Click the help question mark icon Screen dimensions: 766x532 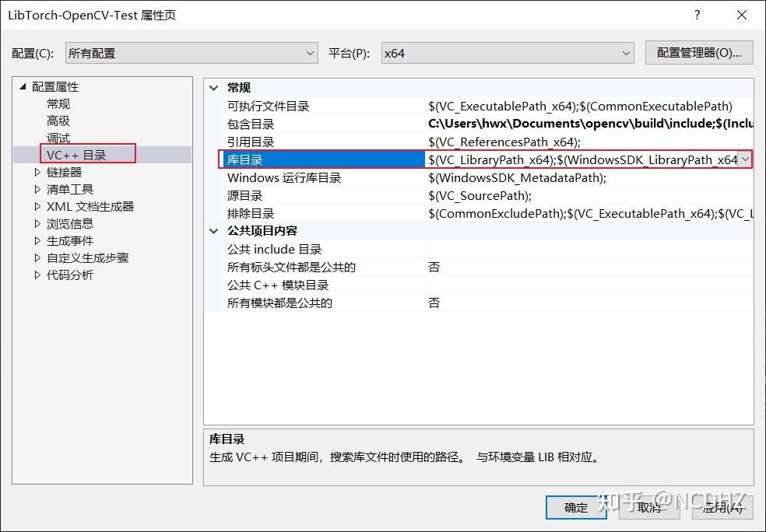click(x=697, y=15)
